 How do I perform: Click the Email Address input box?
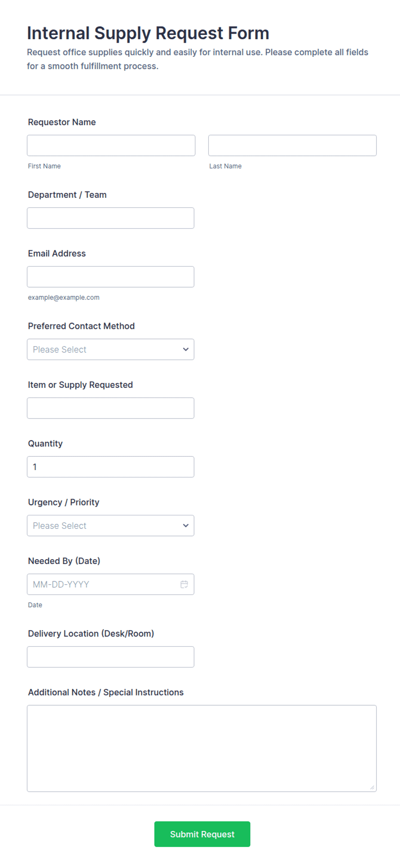[x=111, y=276]
